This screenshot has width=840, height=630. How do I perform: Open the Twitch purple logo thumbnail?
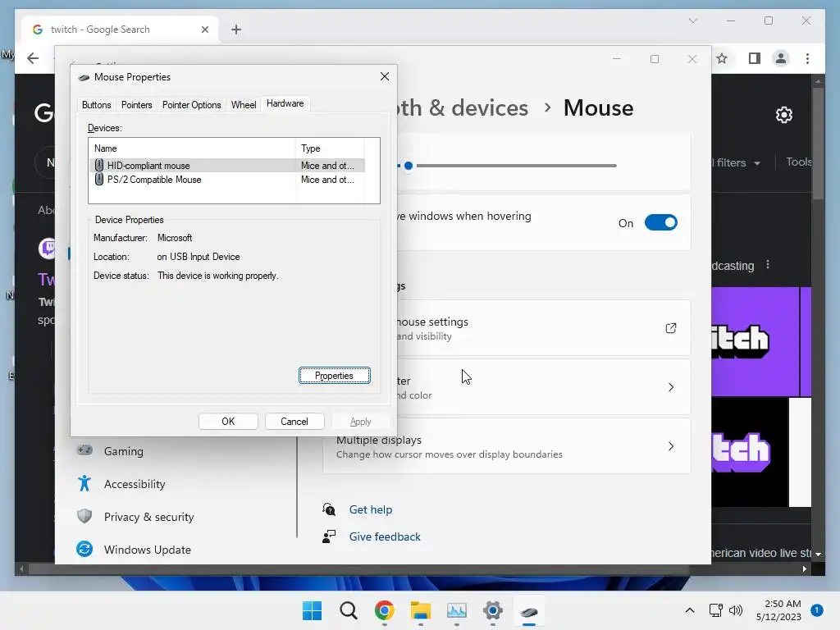(756, 342)
